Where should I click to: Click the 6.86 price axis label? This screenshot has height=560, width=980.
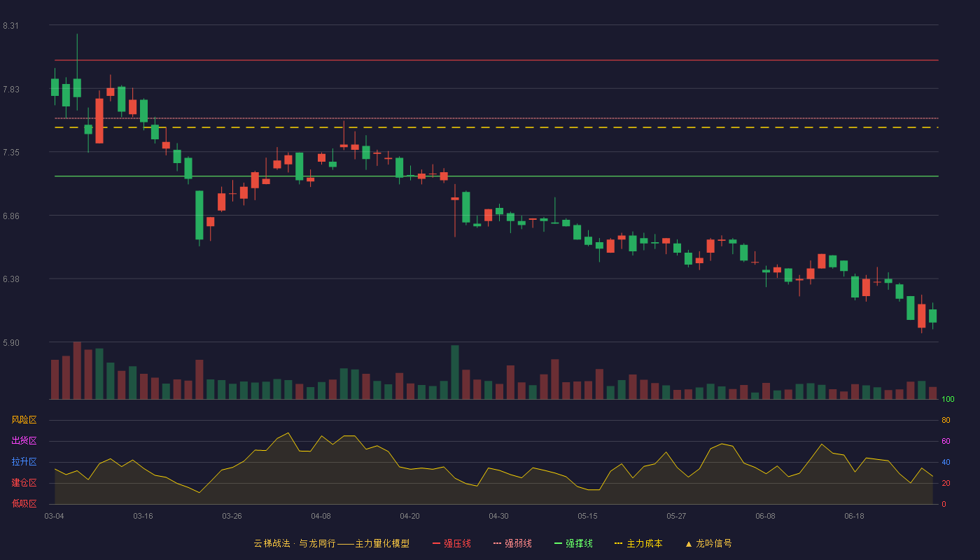pos(10,216)
